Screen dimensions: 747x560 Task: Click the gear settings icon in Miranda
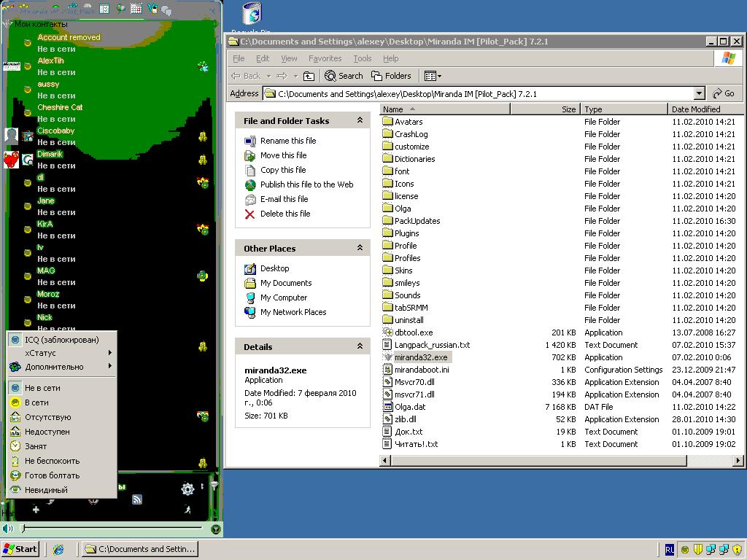point(187,489)
